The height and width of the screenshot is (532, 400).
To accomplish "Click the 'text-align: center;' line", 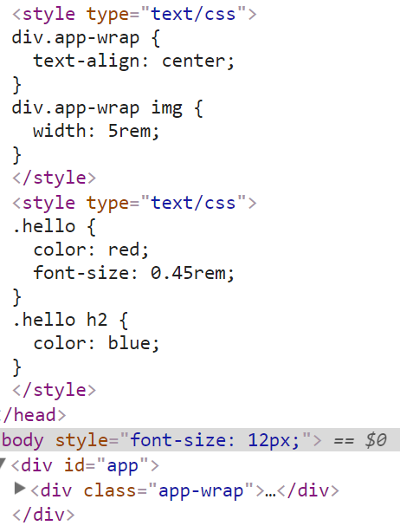I will [133, 62].
